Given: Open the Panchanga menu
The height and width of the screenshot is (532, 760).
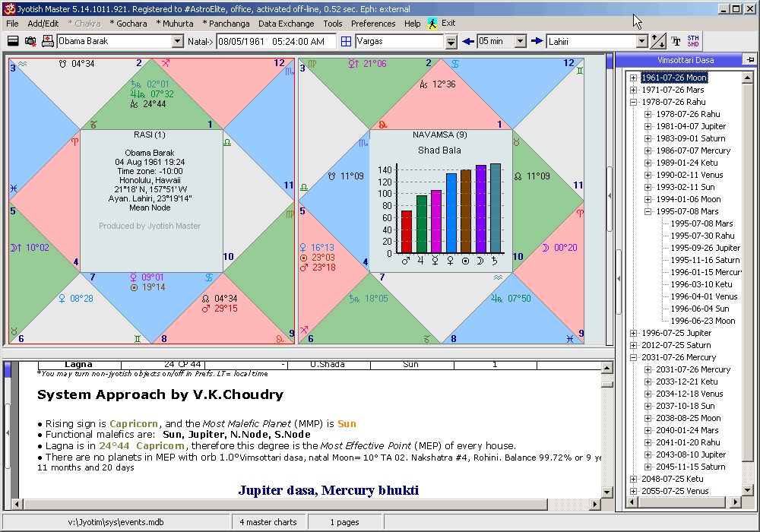Looking at the screenshot, I should tap(226, 24).
